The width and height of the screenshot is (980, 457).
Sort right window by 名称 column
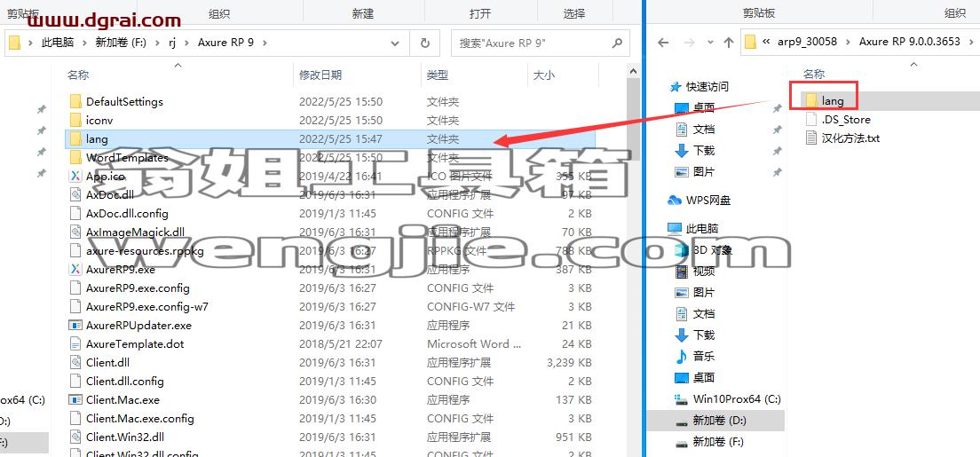(x=814, y=74)
